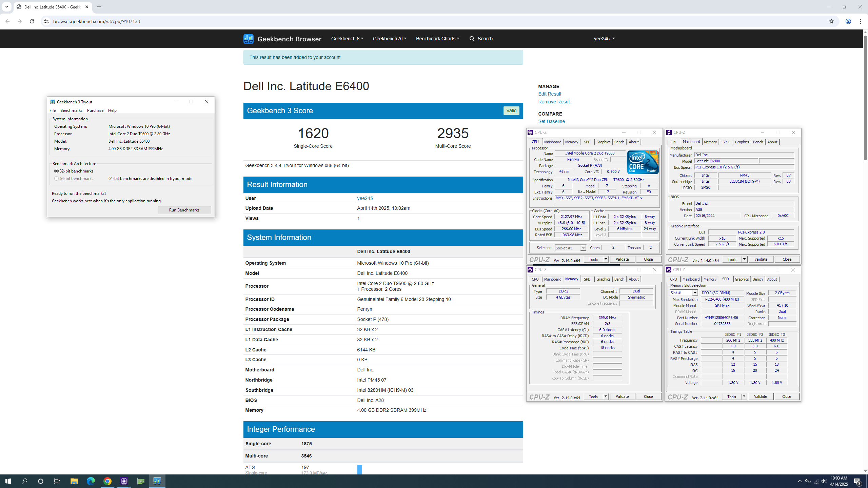Expand the Benchmark Charts dropdown menu
The image size is (868, 488).
tap(438, 39)
